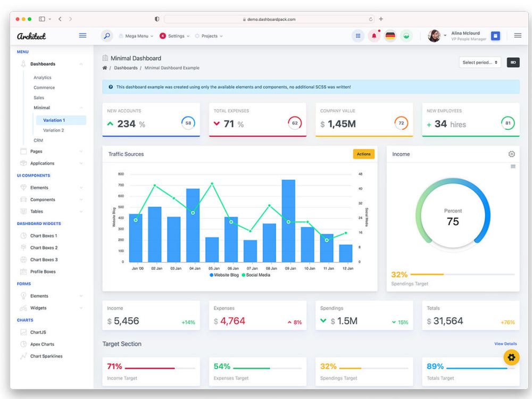Toggle Website Blog legend series
Viewport: 532px width, 399px height.
click(225, 275)
